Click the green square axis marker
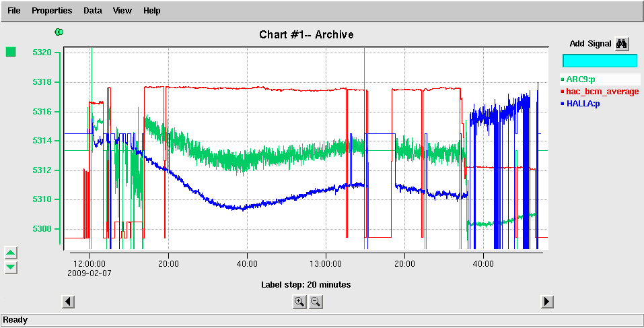Image resolution: width=644 pixels, height=328 pixels. (x=11, y=52)
